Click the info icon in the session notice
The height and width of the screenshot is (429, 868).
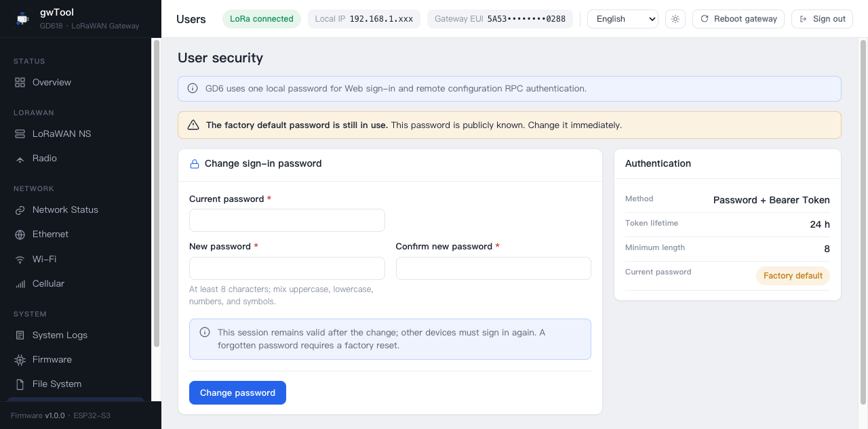(205, 332)
